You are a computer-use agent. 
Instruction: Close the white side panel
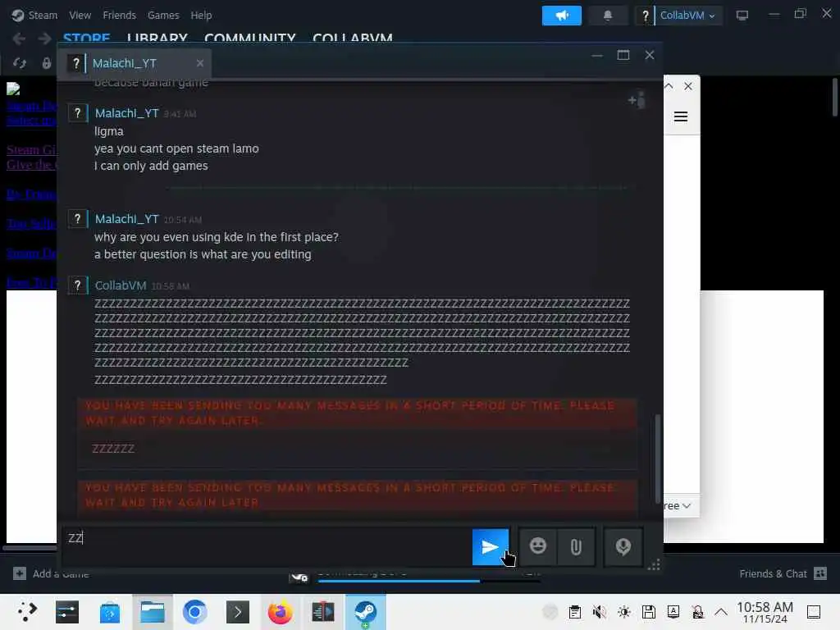tap(688, 86)
